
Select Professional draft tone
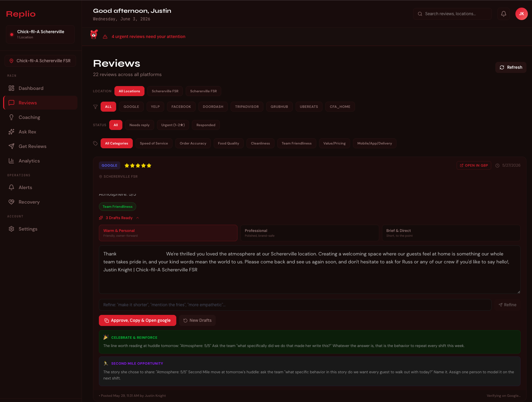309,233
